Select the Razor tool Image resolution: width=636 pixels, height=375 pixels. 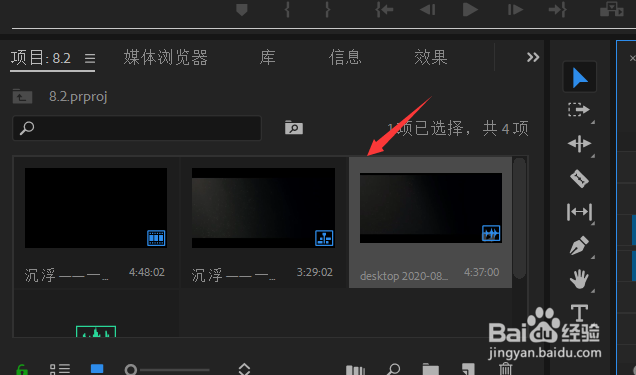[x=579, y=178]
